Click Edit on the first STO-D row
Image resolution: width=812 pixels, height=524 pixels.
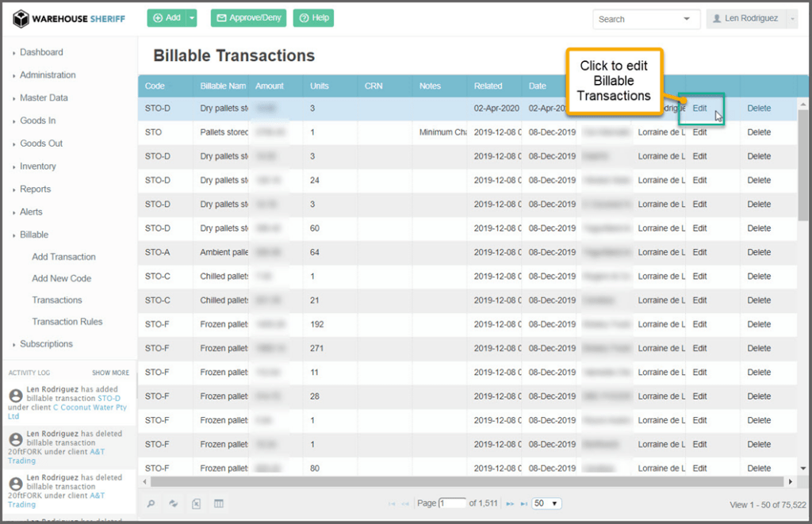click(x=699, y=109)
